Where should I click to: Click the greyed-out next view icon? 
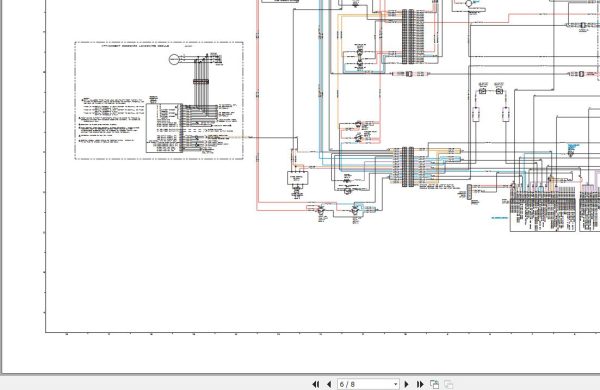coord(448,384)
